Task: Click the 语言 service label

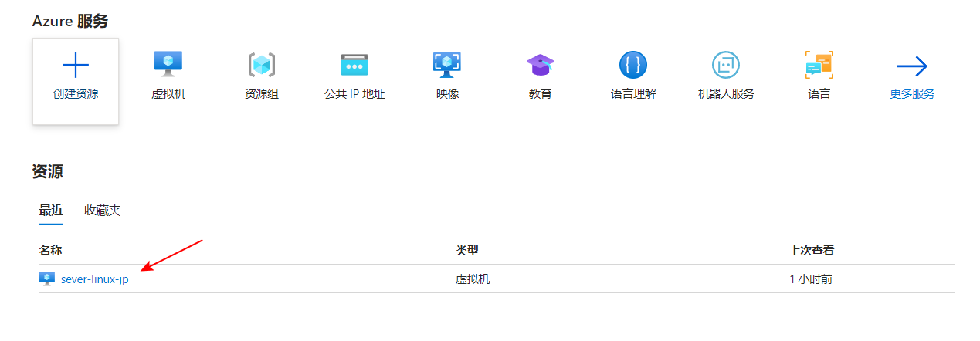Action: click(819, 94)
